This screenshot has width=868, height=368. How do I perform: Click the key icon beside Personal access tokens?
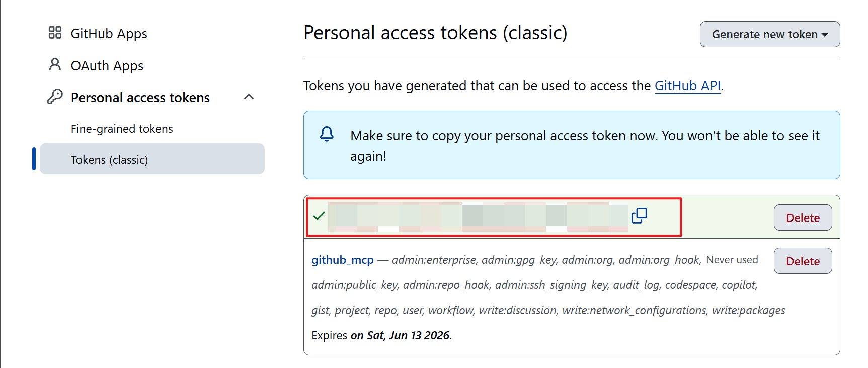pos(55,96)
